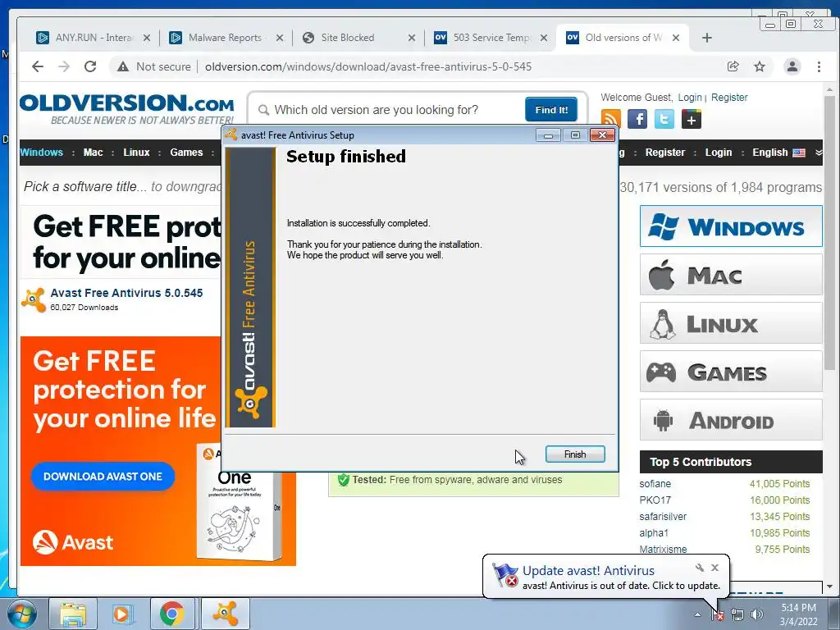Viewport: 840px width, 630px height.
Task: Click Login in the dark navigation bar
Action: tap(719, 152)
